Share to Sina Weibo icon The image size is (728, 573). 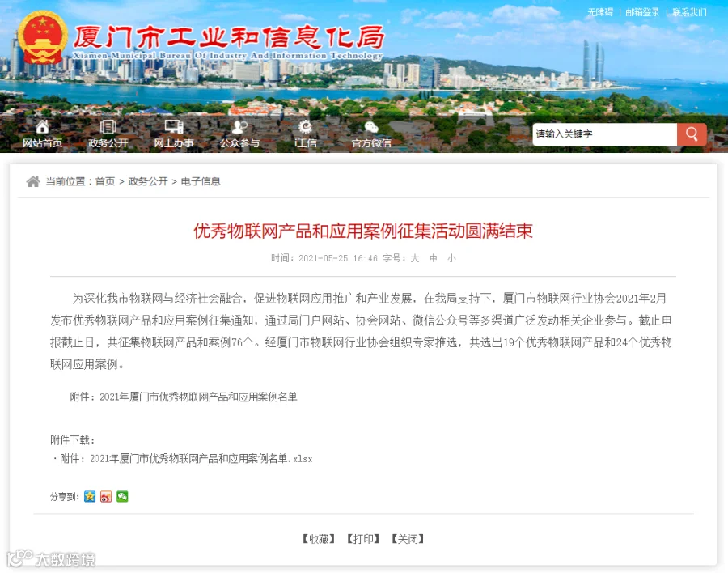[x=106, y=496]
